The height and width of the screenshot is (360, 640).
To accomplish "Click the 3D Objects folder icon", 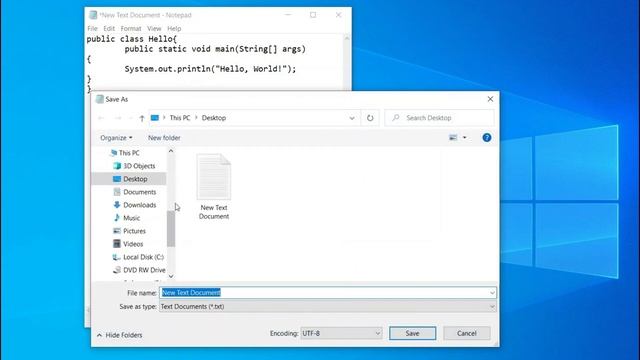I will tap(117, 166).
